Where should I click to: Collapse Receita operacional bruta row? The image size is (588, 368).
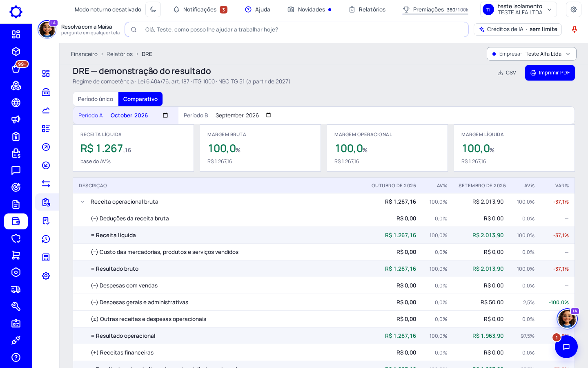pos(82,202)
